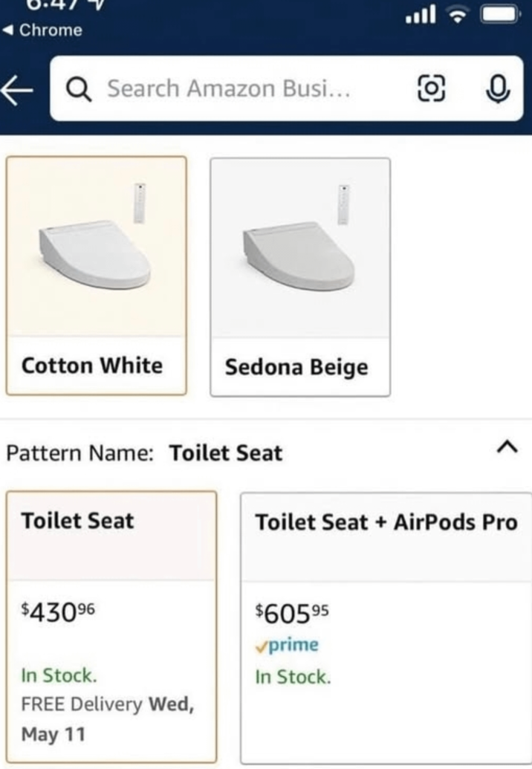This screenshot has width=532, height=769.
Task: Tap the cellular signal bars icon
Action: coord(421,15)
